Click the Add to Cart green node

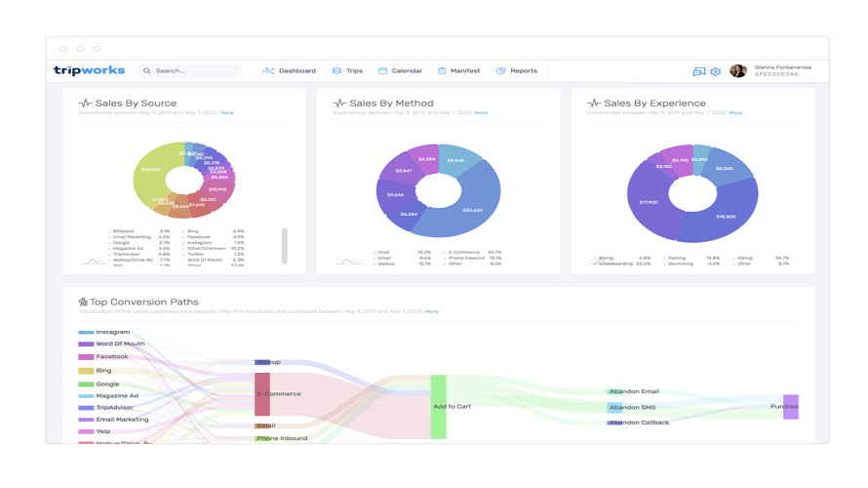[439, 407]
